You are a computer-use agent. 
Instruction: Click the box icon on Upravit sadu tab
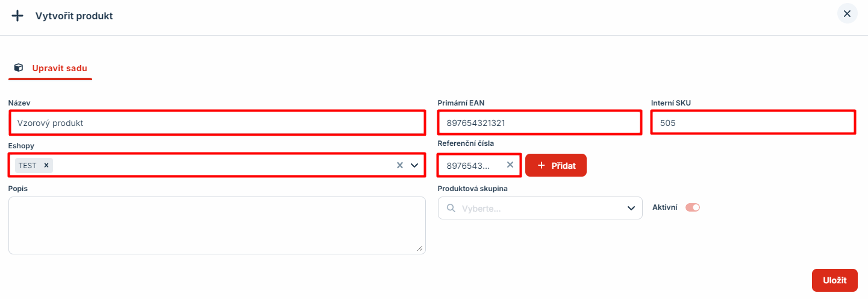[x=19, y=68]
